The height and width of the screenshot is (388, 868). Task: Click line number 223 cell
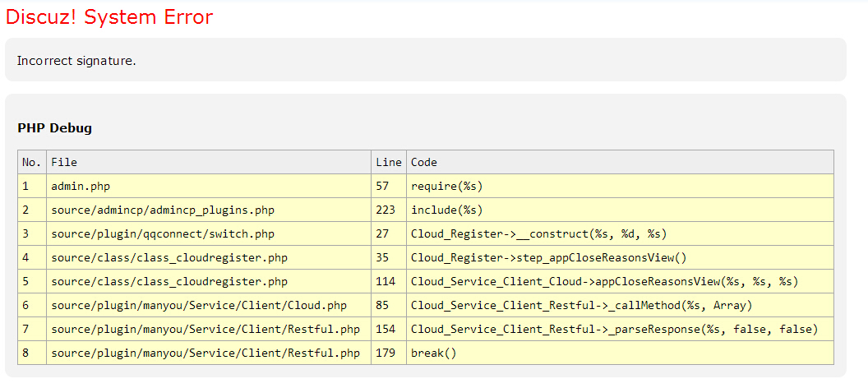pyautogui.click(x=386, y=210)
